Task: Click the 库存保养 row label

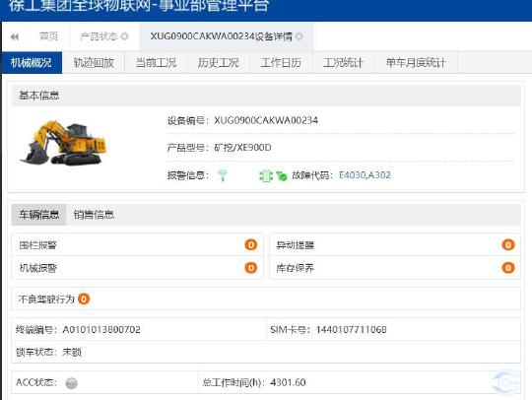Action: 296,268
